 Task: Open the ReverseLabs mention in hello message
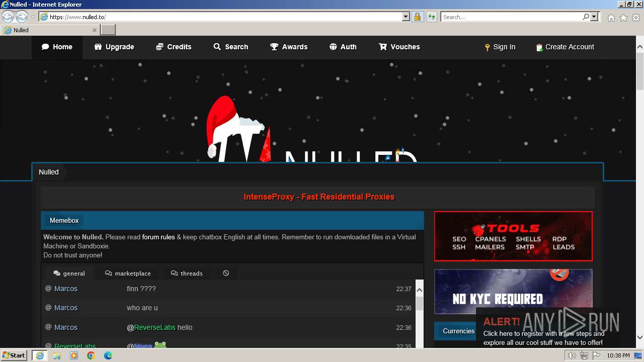pyautogui.click(x=154, y=327)
